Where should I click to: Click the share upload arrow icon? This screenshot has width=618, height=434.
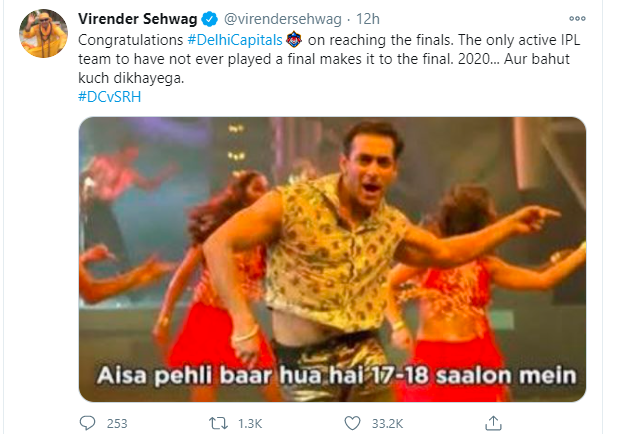(493, 423)
